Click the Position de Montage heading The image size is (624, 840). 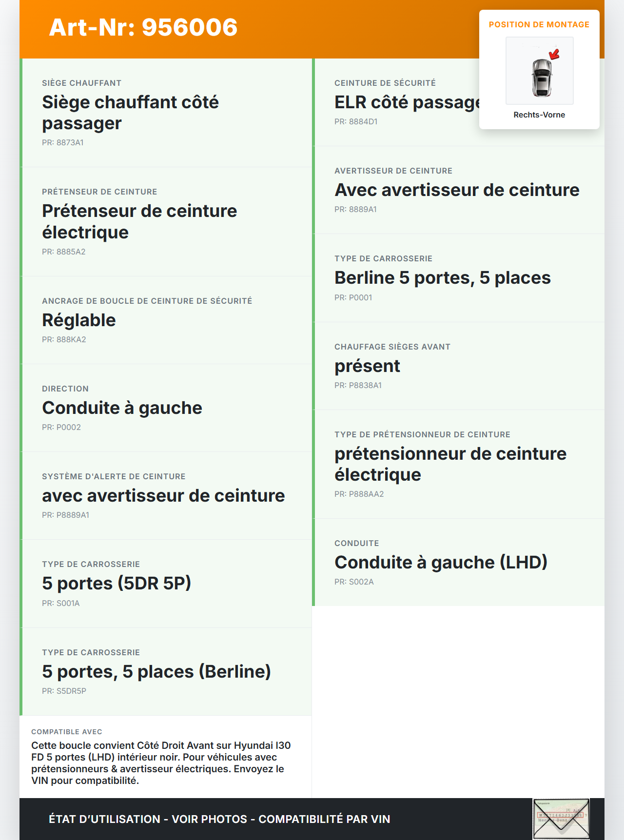click(539, 24)
